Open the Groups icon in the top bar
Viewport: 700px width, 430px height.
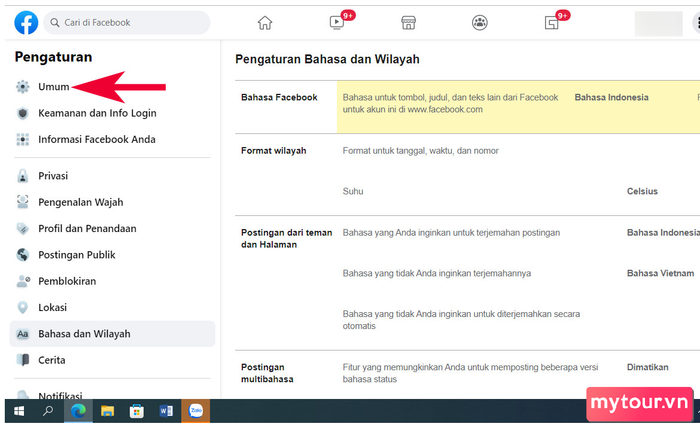coord(479,22)
